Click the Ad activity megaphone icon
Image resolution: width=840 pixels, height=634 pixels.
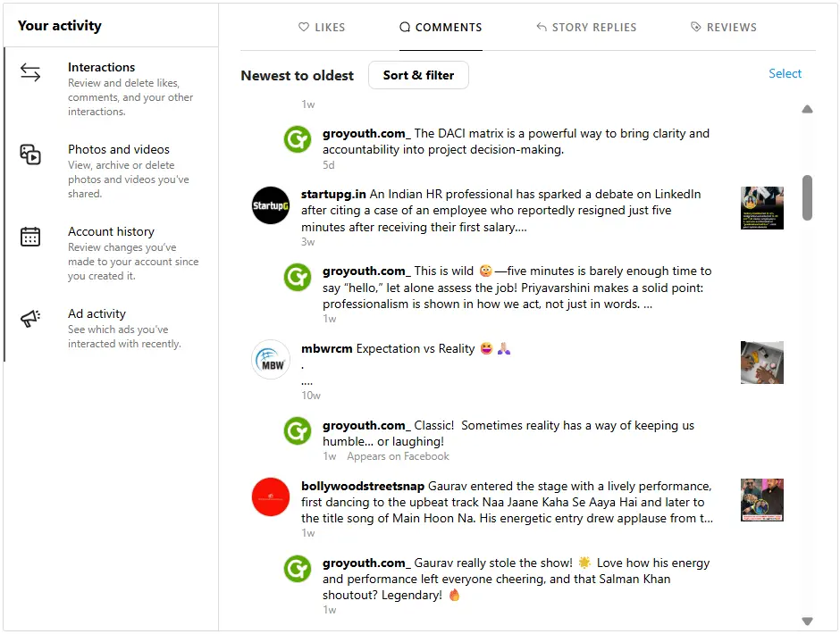[x=30, y=319]
